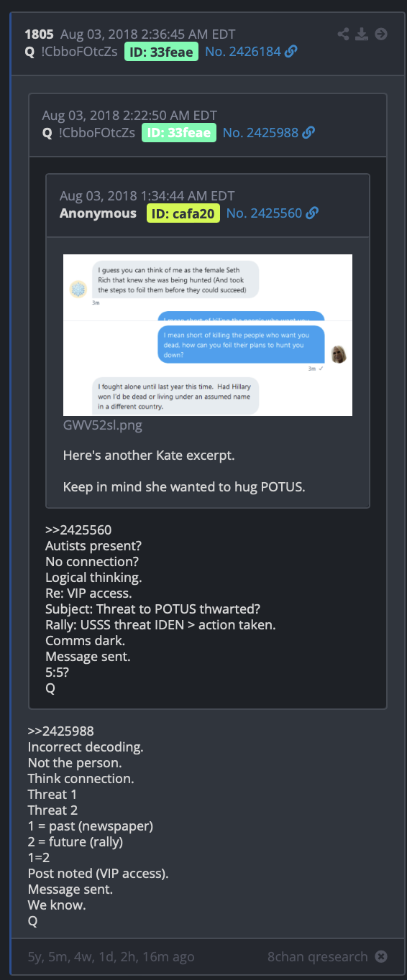Click the >>2425988 reply reference
This screenshot has height=980, width=407.
pos(61,731)
